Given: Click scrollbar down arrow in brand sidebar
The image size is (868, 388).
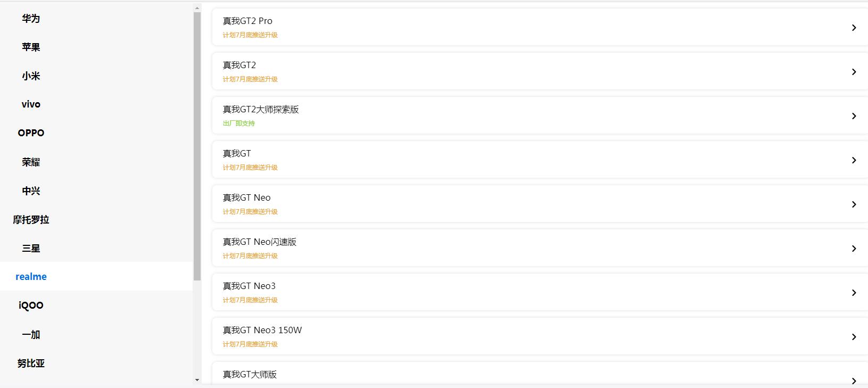Looking at the screenshot, I should click(x=197, y=380).
